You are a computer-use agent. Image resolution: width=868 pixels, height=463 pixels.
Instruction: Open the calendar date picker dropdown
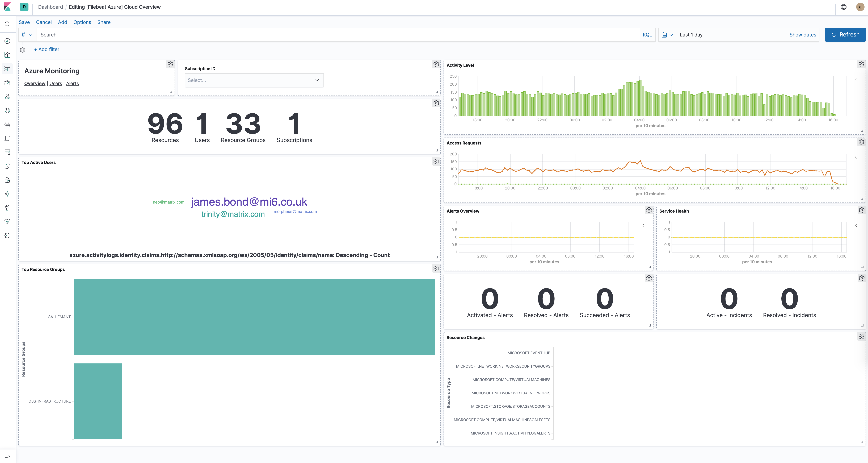[x=667, y=35]
